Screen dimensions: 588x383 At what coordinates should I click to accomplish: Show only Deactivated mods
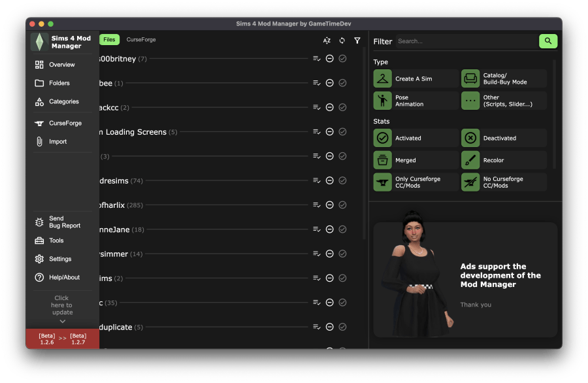[x=504, y=138]
